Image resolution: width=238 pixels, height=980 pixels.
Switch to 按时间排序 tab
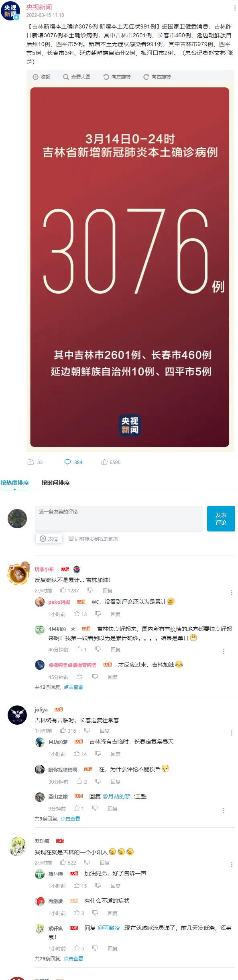(x=55, y=482)
